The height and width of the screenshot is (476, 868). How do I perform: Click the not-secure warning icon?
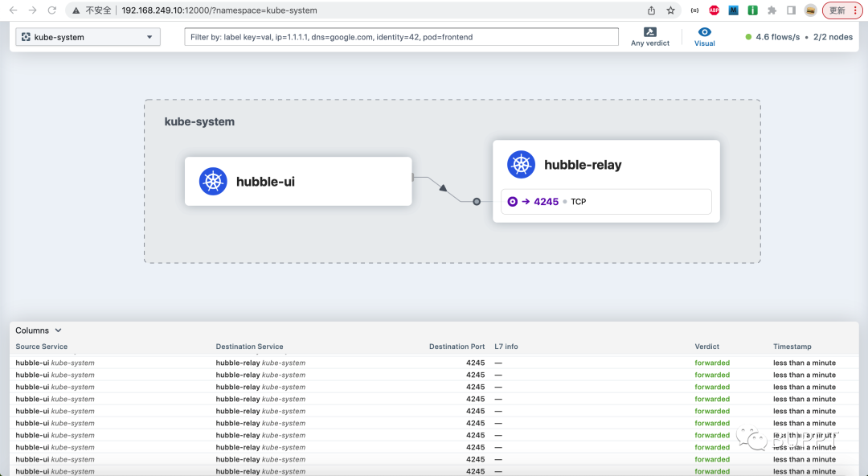[x=76, y=10]
